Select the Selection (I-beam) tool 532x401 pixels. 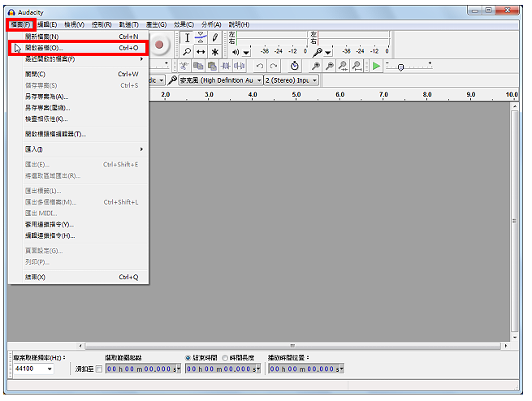187,37
